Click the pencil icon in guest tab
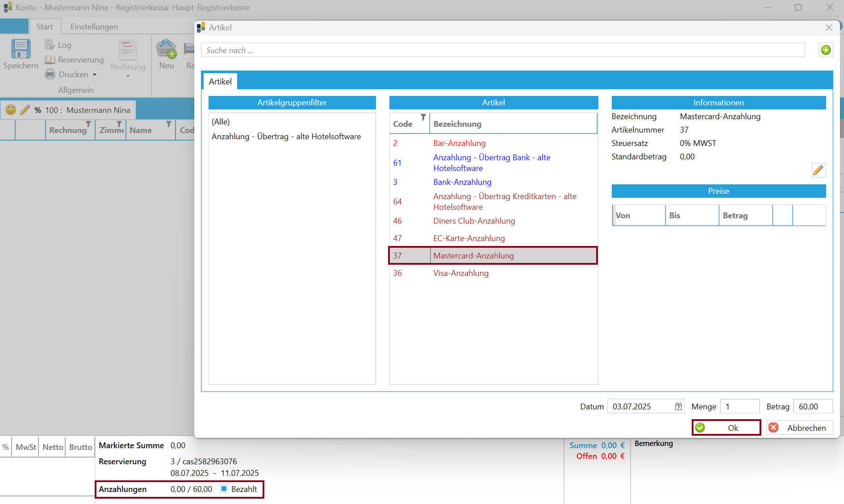Screen dimensions: 844x504 [25, 109]
